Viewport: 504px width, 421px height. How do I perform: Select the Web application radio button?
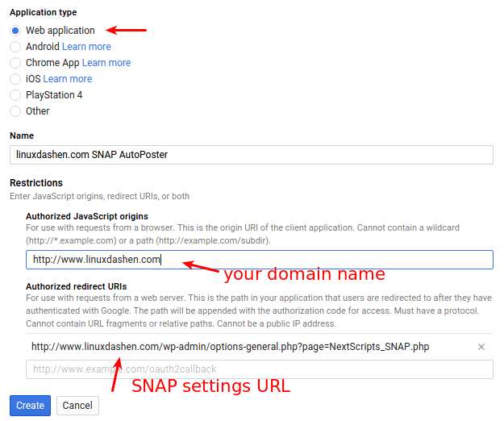15,31
